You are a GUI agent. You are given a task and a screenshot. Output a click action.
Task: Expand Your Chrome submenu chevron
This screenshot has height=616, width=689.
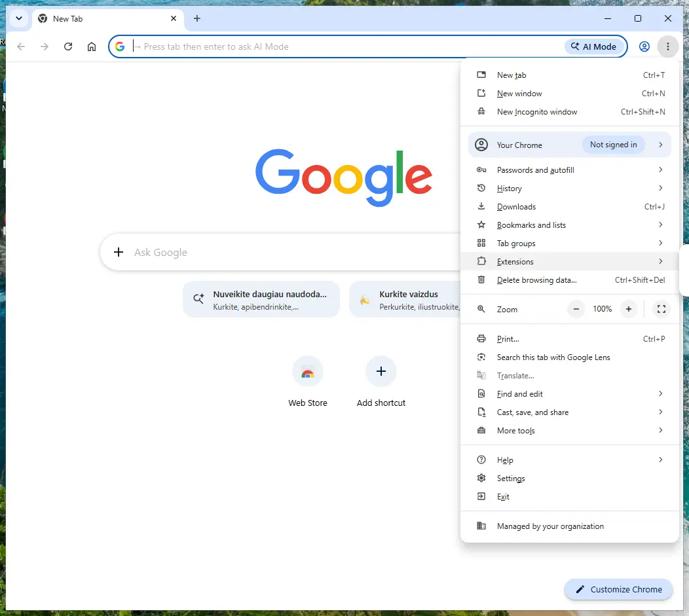660,145
